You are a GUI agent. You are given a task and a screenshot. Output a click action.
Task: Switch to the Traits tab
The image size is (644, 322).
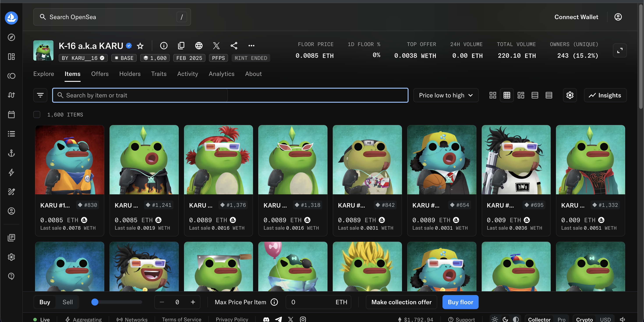(x=159, y=74)
